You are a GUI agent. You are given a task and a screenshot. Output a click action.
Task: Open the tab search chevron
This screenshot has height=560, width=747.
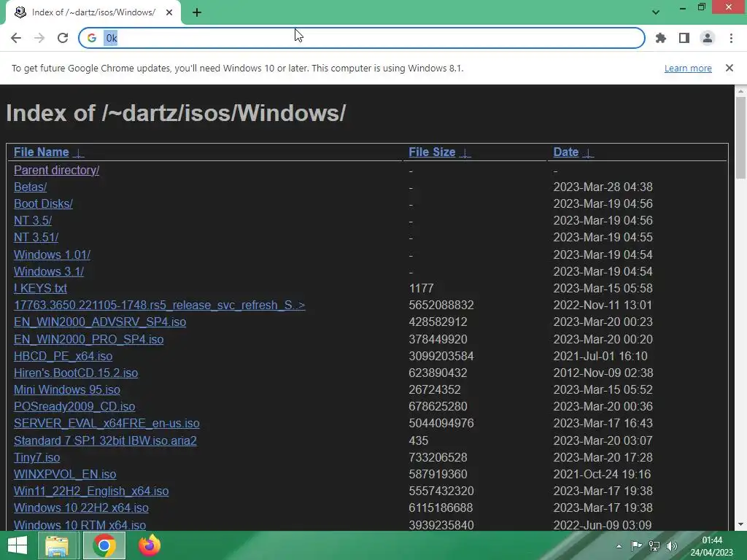pyautogui.click(x=656, y=12)
